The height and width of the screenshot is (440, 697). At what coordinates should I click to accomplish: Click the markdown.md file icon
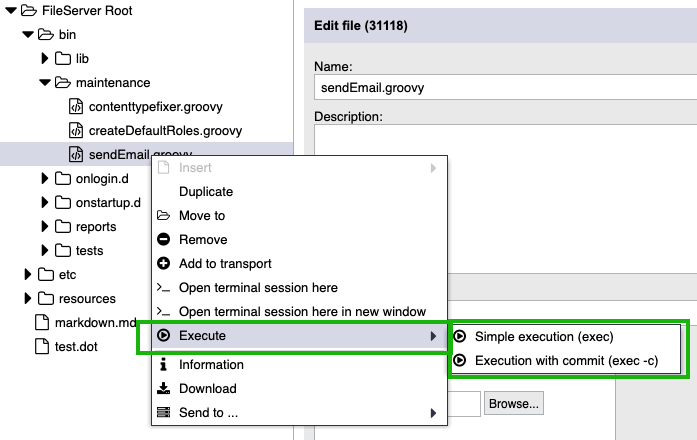(x=42, y=323)
